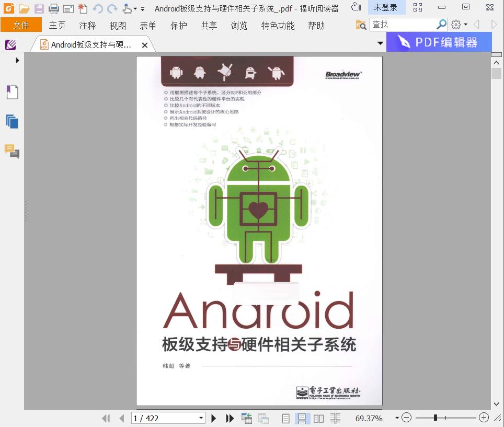Switch to the 共享 tab
This screenshot has height=427, width=504.
[209, 26]
